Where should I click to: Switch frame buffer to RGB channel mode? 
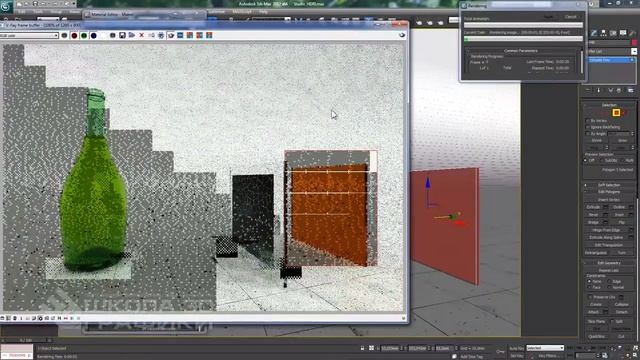(64, 36)
